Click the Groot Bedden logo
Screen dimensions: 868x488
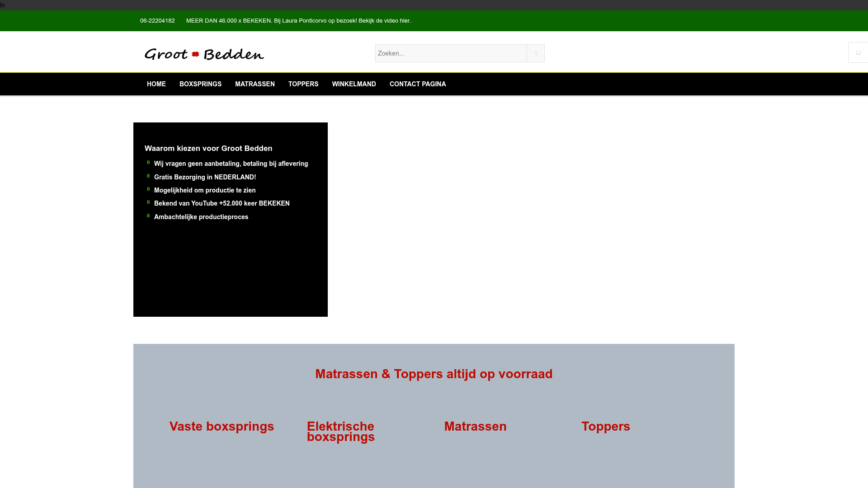click(x=204, y=54)
